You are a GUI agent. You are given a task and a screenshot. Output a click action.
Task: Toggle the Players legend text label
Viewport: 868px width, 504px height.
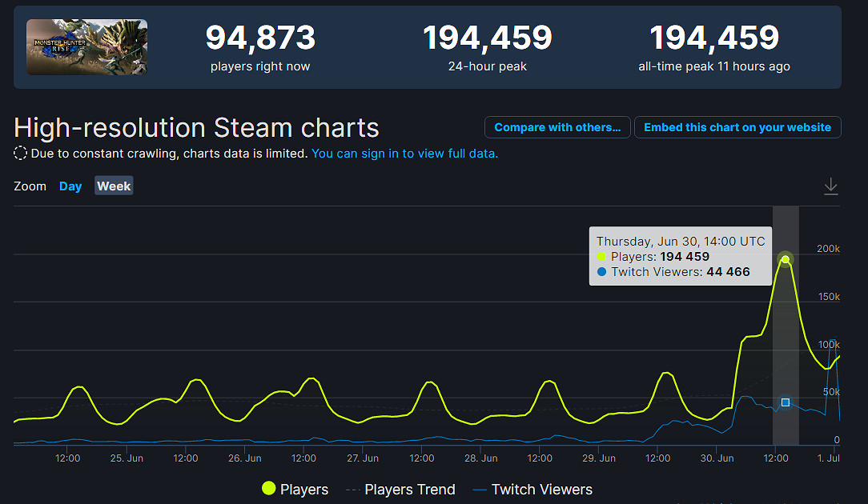pos(304,490)
